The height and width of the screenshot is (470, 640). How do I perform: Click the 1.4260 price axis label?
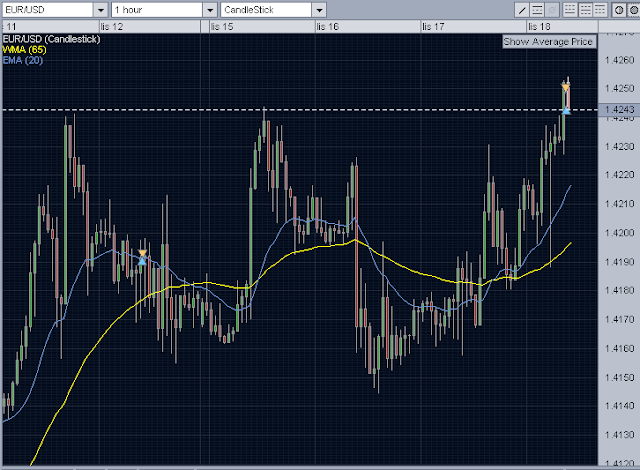pos(619,60)
